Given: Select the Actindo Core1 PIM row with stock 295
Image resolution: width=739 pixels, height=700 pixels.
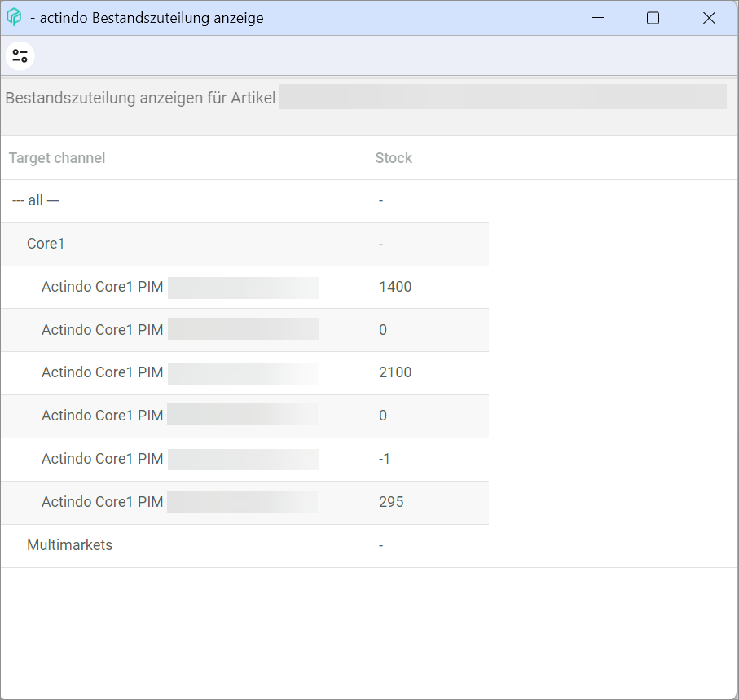Looking at the screenshot, I should pos(244,503).
